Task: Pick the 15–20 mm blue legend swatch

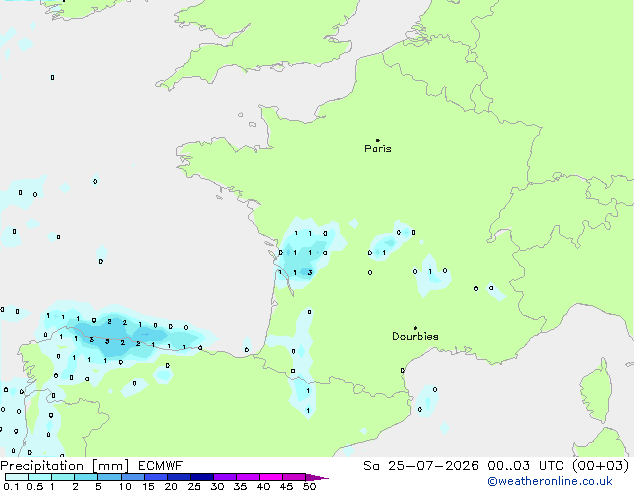Action: (155, 477)
